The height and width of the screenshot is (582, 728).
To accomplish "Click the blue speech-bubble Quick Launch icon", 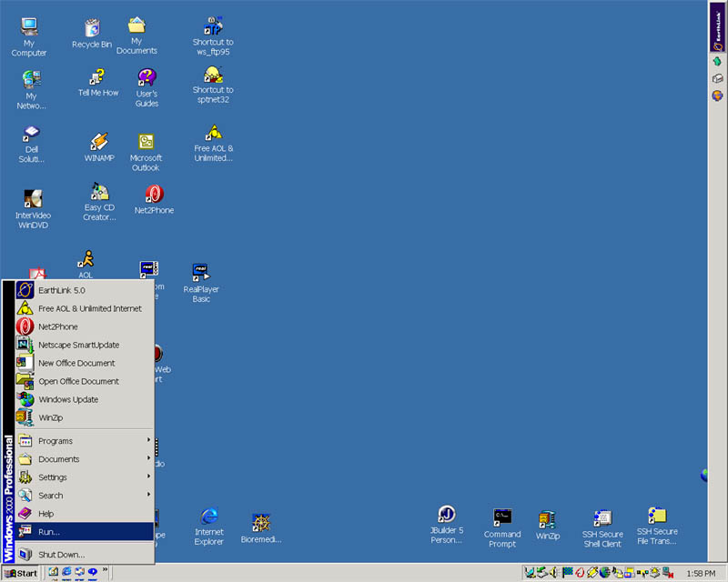I will 93,572.
